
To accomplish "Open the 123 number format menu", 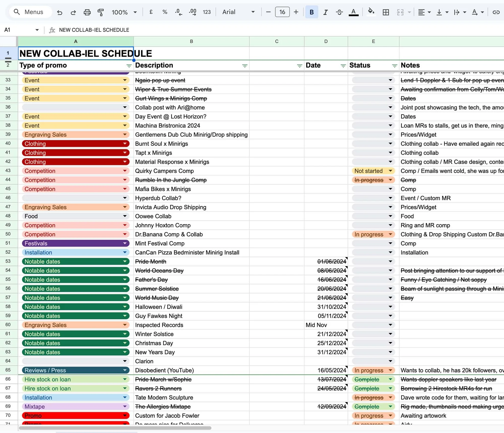I will [x=207, y=12].
